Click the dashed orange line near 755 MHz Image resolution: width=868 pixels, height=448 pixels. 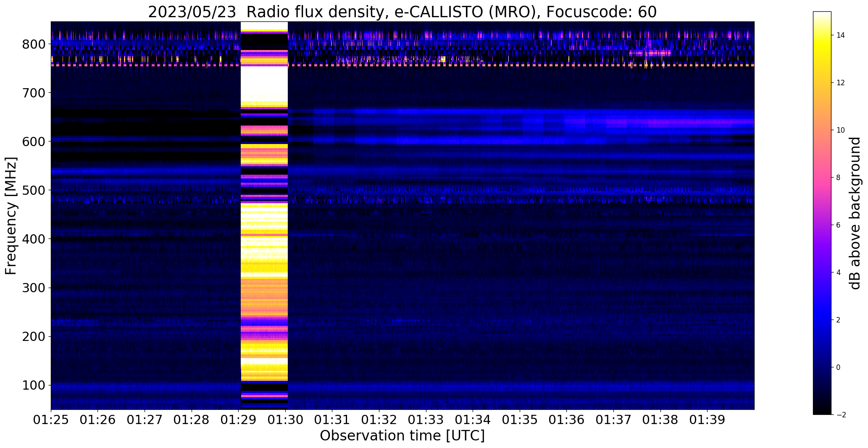[402, 65]
